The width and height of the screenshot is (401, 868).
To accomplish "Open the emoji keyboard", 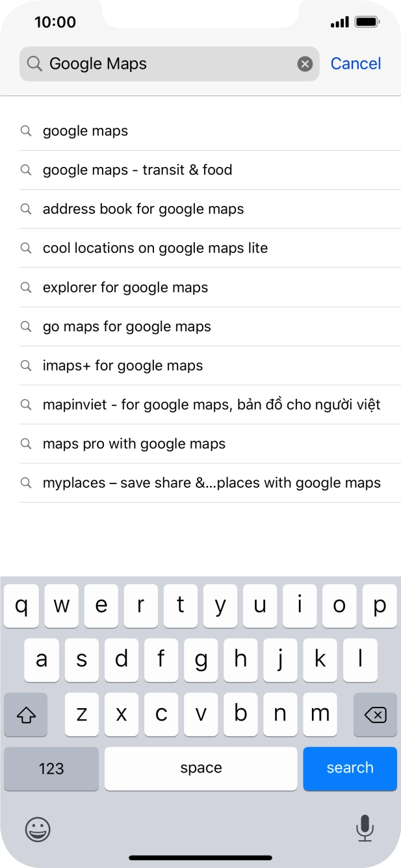I will (37, 830).
